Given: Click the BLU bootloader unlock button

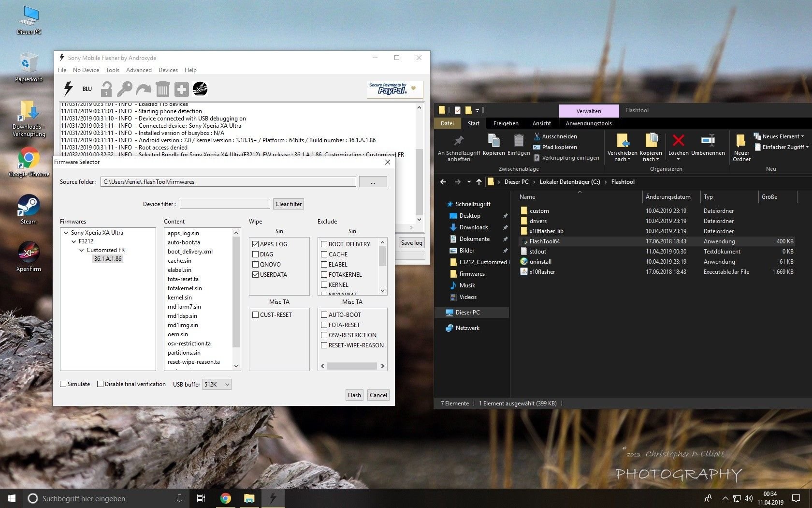Looking at the screenshot, I should [x=87, y=89].
